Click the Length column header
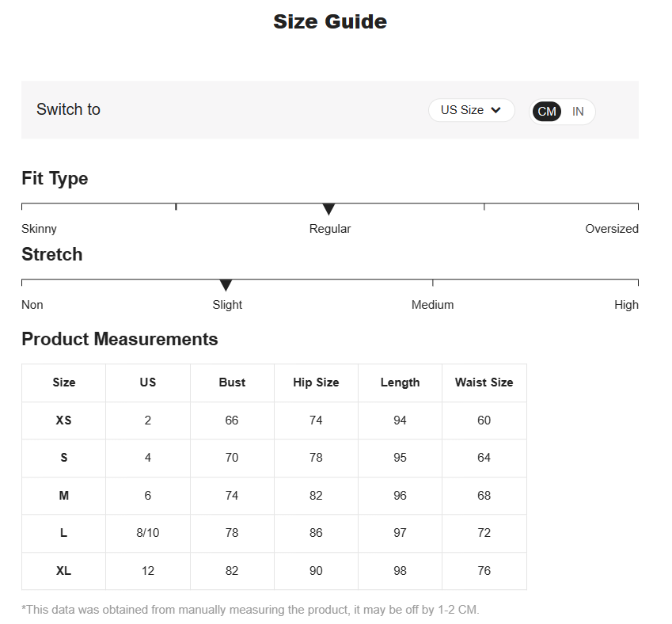This screenshot has height=624, width=672. pos(400,382)
